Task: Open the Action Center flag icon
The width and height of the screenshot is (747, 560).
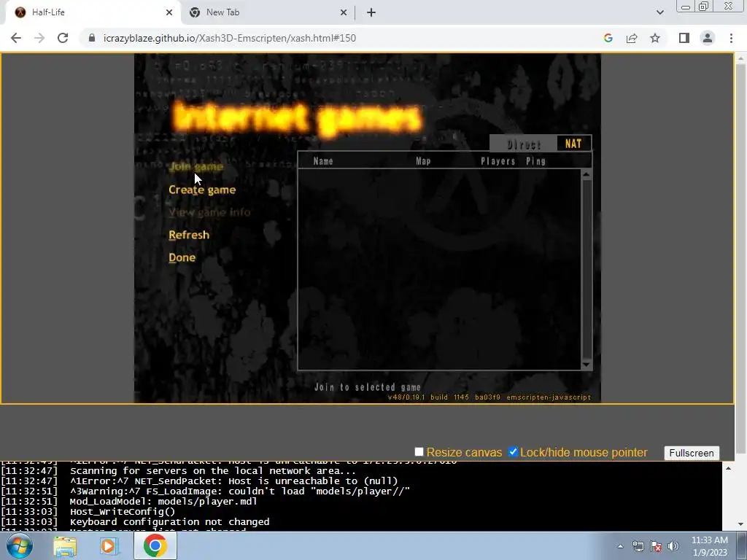Action: [x=656, y=546]
